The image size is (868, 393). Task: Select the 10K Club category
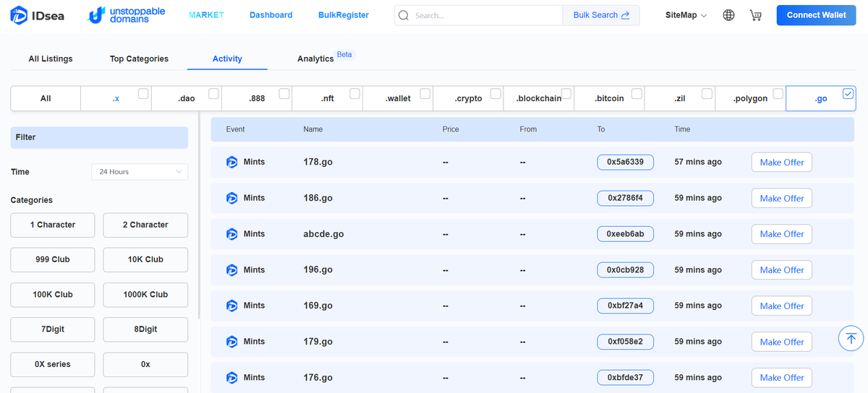tap(145, 259)
